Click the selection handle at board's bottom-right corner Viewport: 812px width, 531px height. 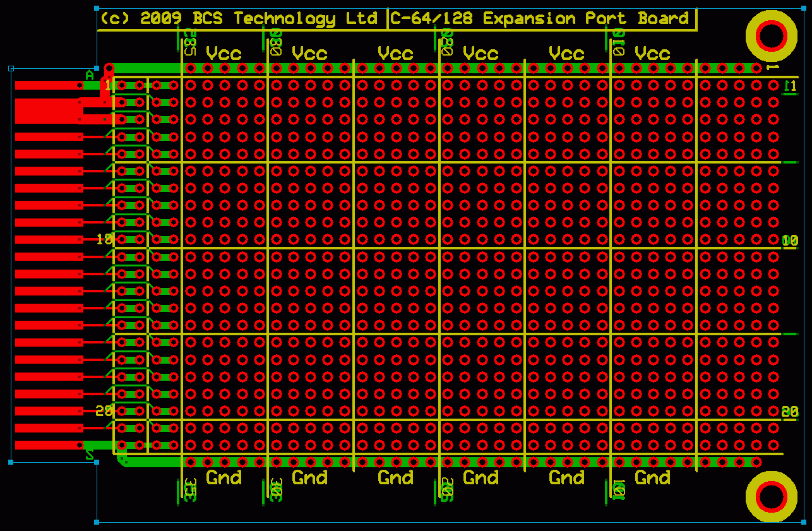[x=803, y=522]
